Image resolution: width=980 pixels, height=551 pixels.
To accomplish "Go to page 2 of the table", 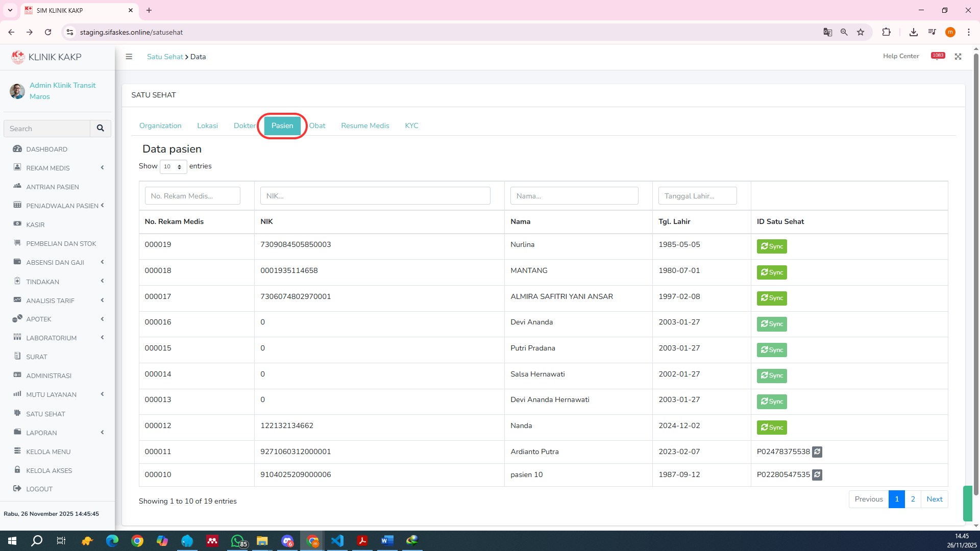I will coord(913,499).
